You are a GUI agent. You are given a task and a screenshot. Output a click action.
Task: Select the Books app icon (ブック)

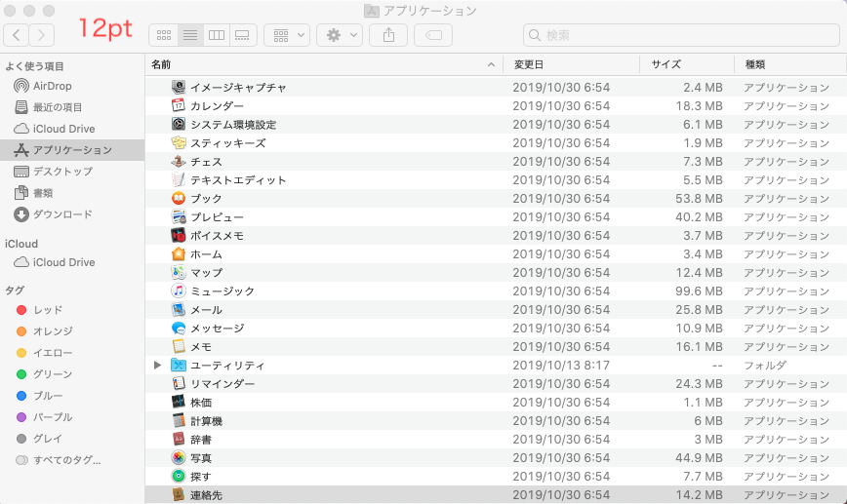coord(179,199)
